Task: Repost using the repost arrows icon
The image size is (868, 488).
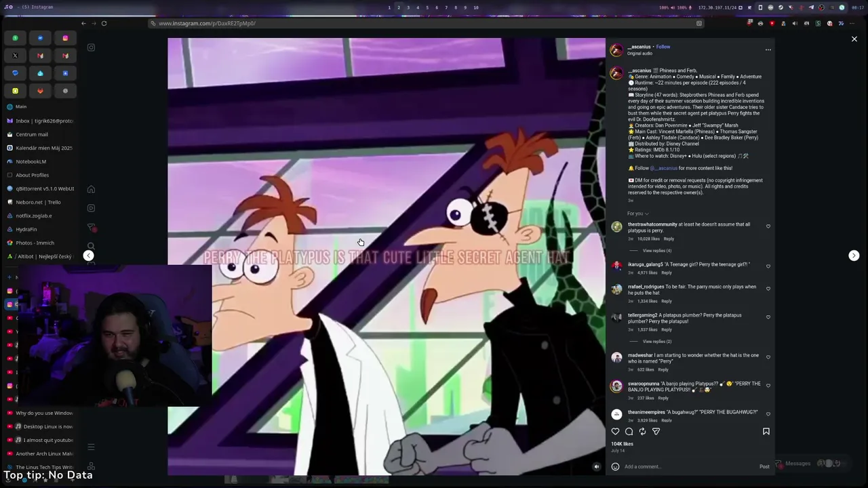Action: [x=642, y=432]
